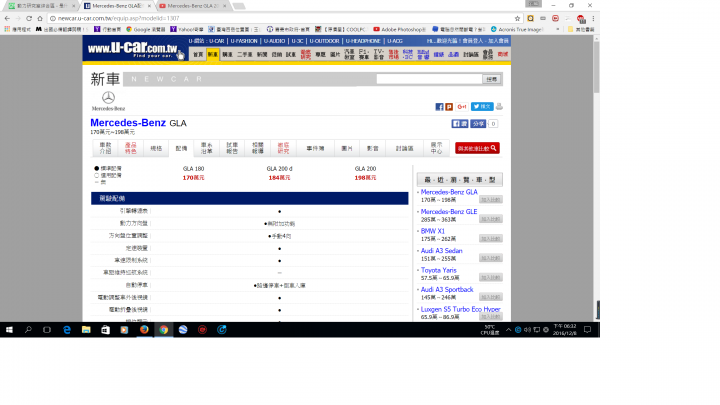The width and height of the screenshot is (720, 405).
Task: Click the Mercedes-Benz star logo
Action: (x=108, y=98)
